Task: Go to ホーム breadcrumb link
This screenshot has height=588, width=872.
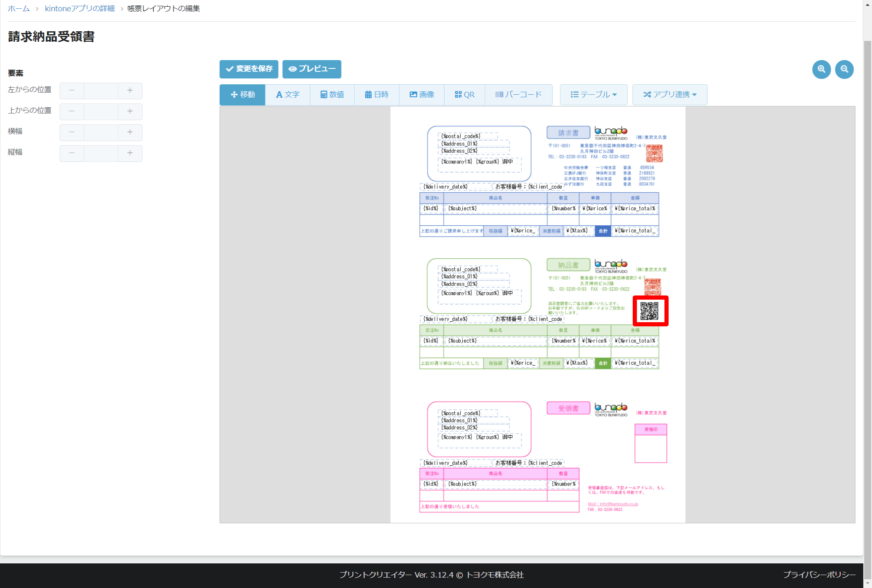Action: (x=19, y=9)
